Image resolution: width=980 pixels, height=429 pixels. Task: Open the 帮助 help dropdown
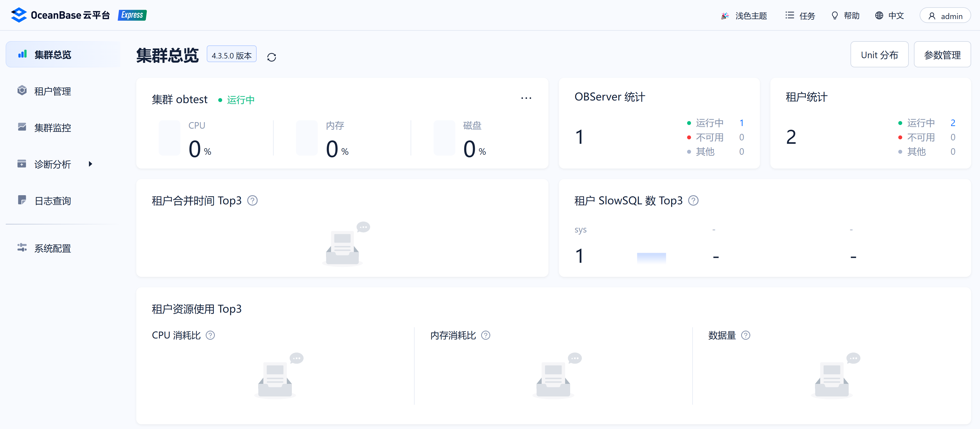pyautogui.click(x=845, y=16)
